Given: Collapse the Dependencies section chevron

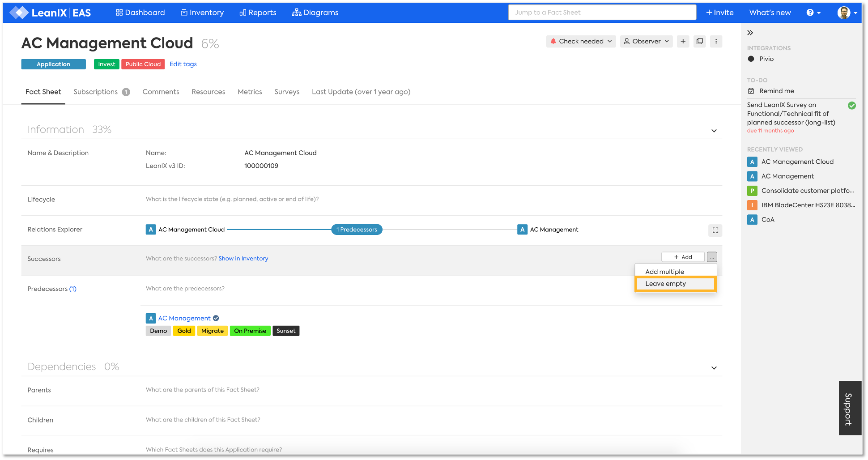Looking at the screenshot, I should coord(714,368).
